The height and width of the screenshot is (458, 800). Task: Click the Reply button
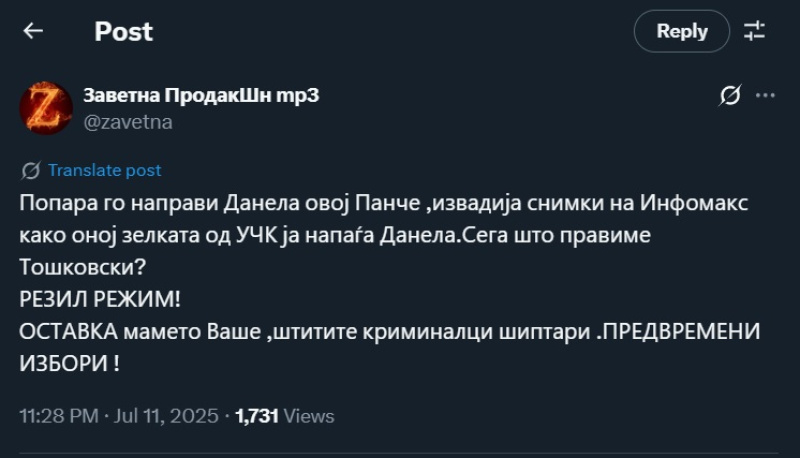click(682, 31)
